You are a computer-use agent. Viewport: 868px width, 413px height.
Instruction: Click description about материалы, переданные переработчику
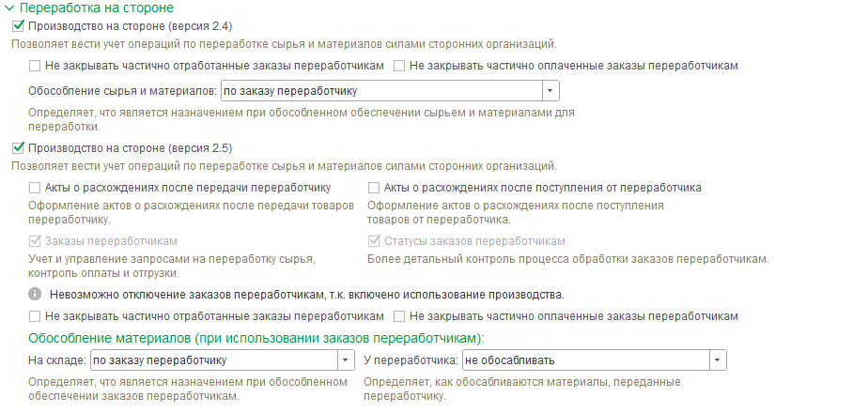[522, 390]
